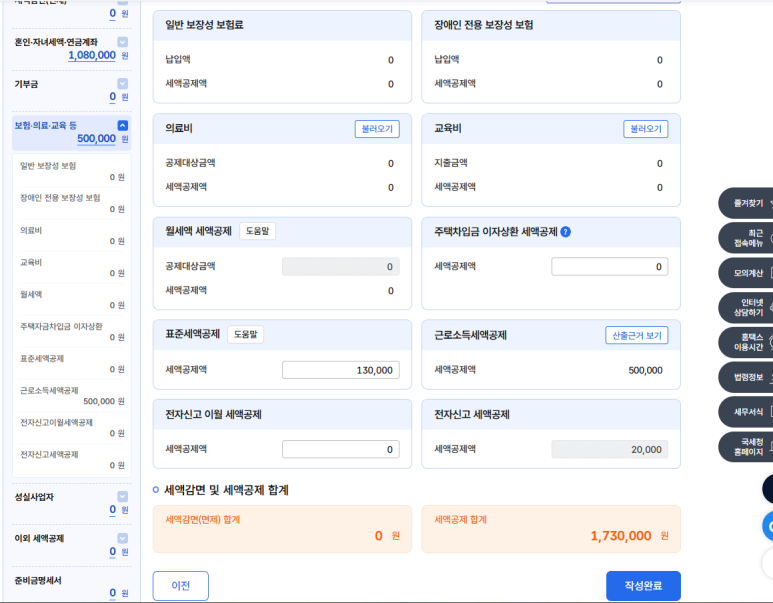This screenshot has width=773, height=603.
Task: Click the 월세액 공제대상금액 disabled field
Action: (341, 267)
